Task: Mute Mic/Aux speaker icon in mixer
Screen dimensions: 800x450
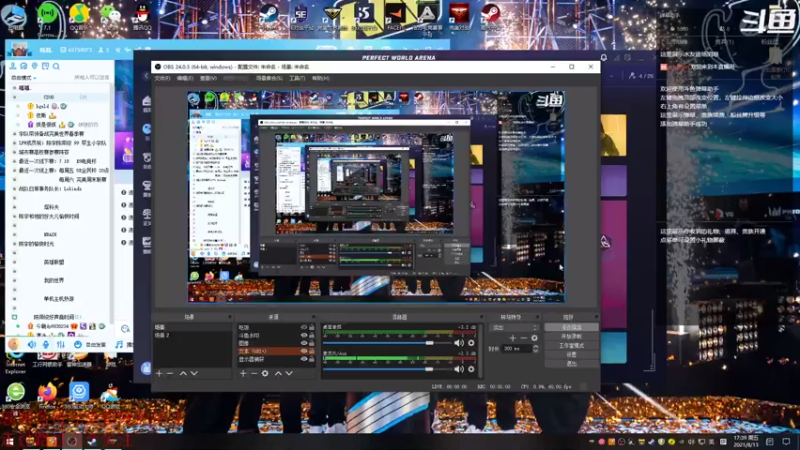Action: point(459,369)
